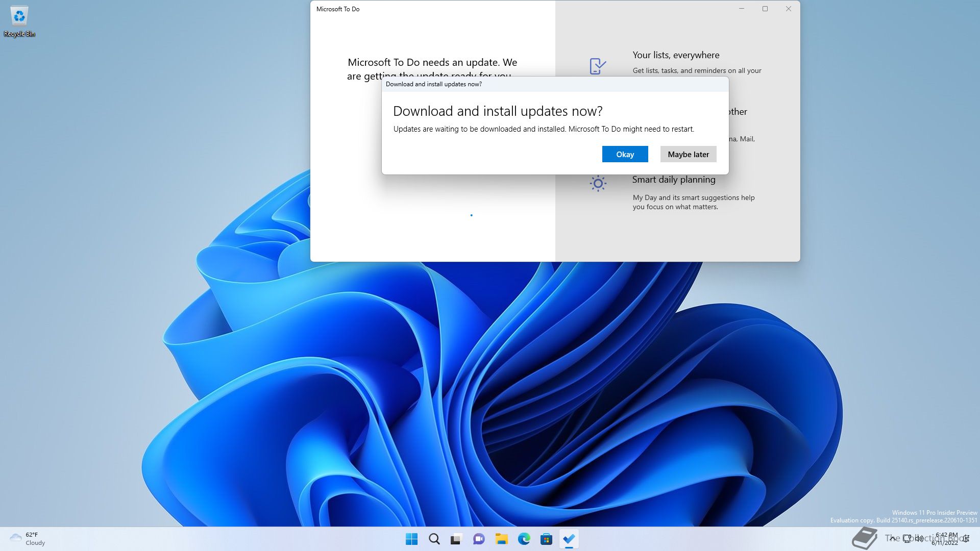Screen dimensions: 980x551
Task: Click the 'Download and install updates now?' dialog heading
Action: coord(498,111)
